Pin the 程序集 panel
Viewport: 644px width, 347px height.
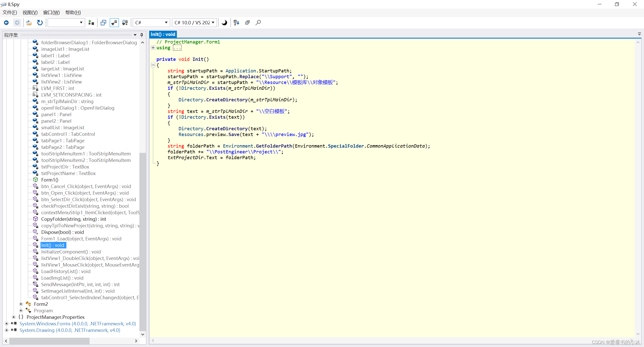(142, 35)
